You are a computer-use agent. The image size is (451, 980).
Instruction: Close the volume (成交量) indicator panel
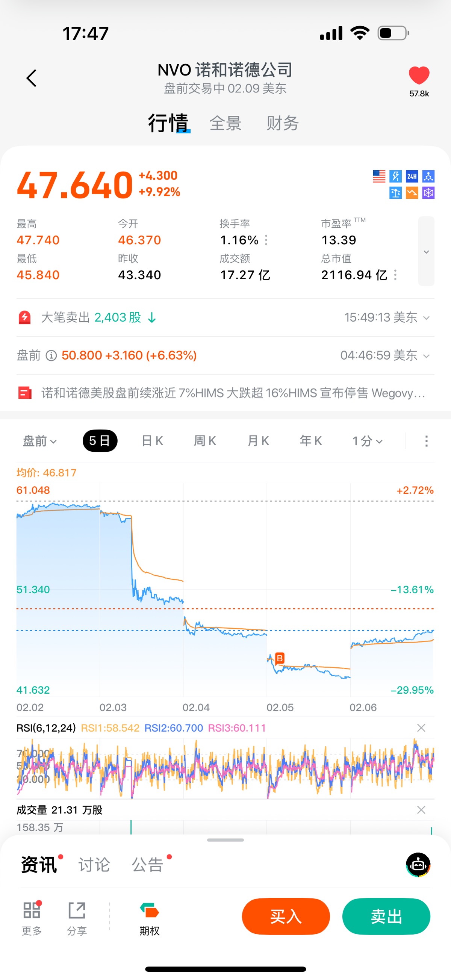[x=421, y=810]
